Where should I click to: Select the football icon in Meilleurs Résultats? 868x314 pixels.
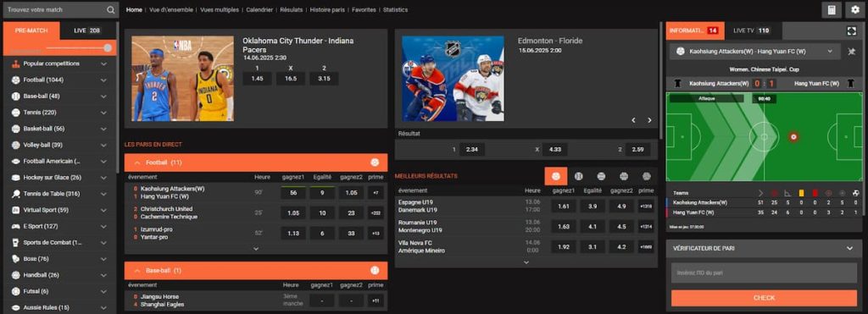(556, 176)
